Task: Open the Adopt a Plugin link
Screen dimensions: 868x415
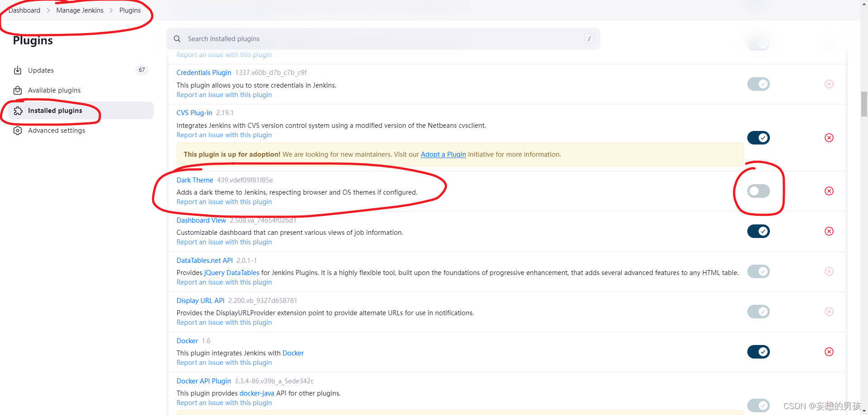Action: (443, 154)
